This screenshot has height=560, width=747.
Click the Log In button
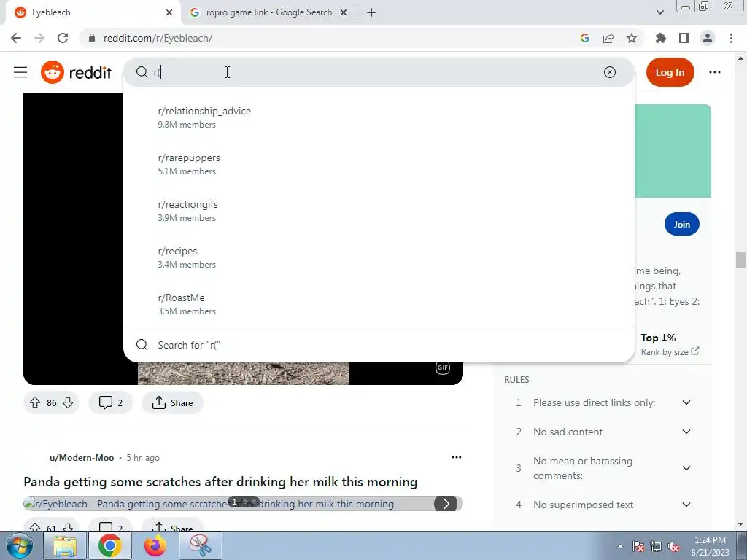click(670, 72)
